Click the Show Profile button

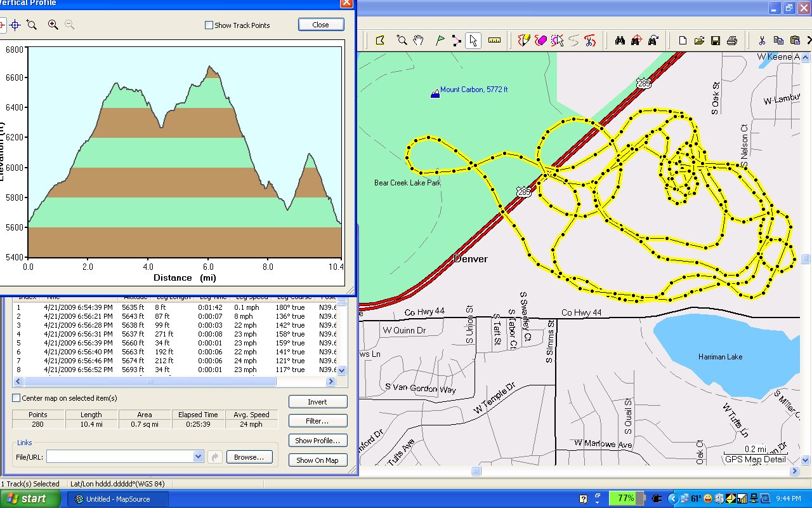[317, 441]
